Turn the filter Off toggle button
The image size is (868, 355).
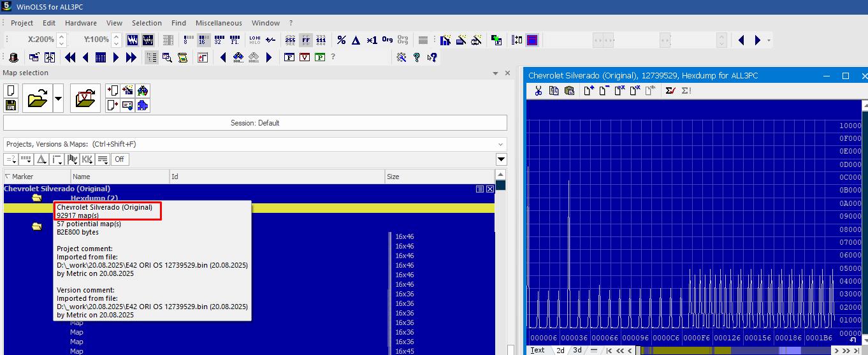point(119,159)
